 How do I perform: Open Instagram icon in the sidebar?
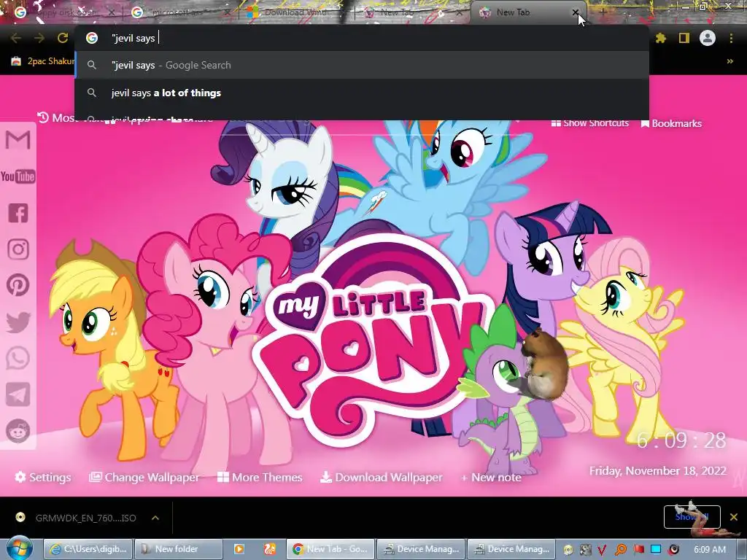[18, 249]
